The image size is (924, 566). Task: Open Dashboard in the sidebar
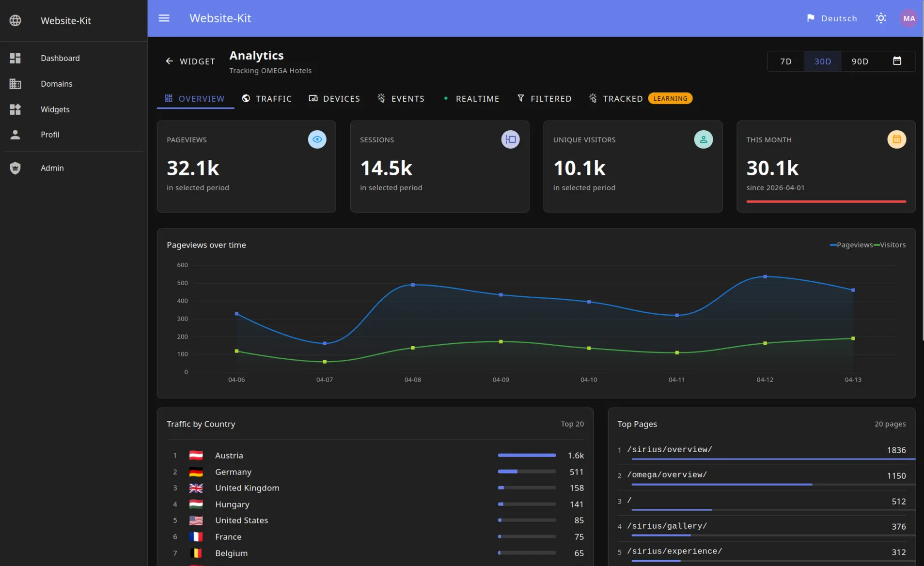pos(74,58)
